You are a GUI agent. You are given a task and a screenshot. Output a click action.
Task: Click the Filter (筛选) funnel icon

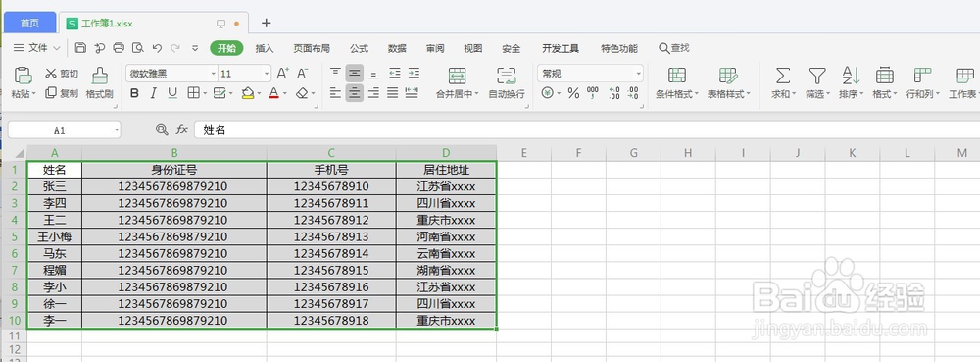tap(817, 76)
